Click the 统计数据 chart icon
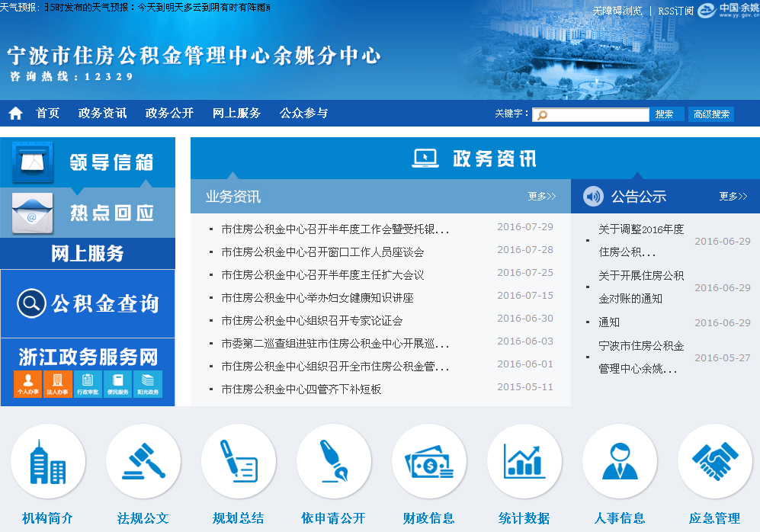The height and width of the screenshot is (532, 760). 524,461
